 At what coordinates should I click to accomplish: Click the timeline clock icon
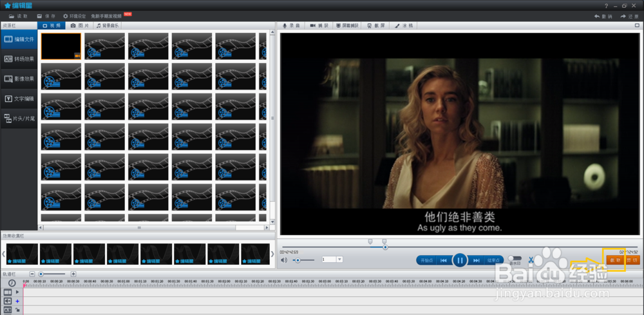(x=12, y=283)
